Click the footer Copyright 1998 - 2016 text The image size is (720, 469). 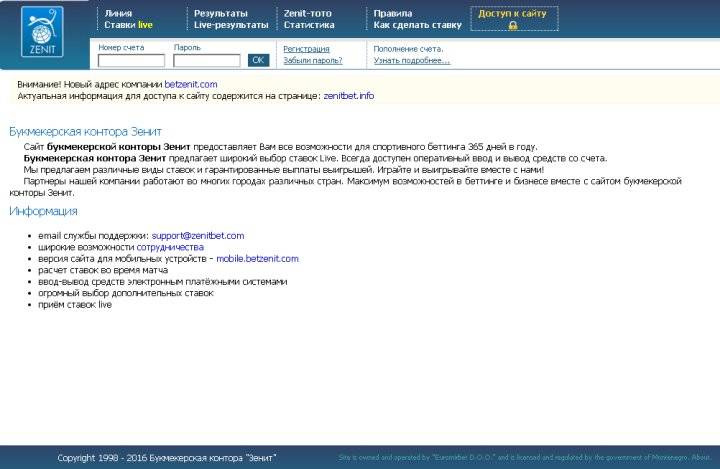[167, 458]
